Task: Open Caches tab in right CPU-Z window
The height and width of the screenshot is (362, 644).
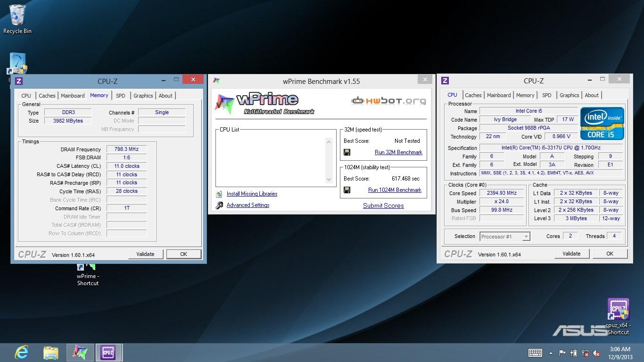Action: (473, 95)
